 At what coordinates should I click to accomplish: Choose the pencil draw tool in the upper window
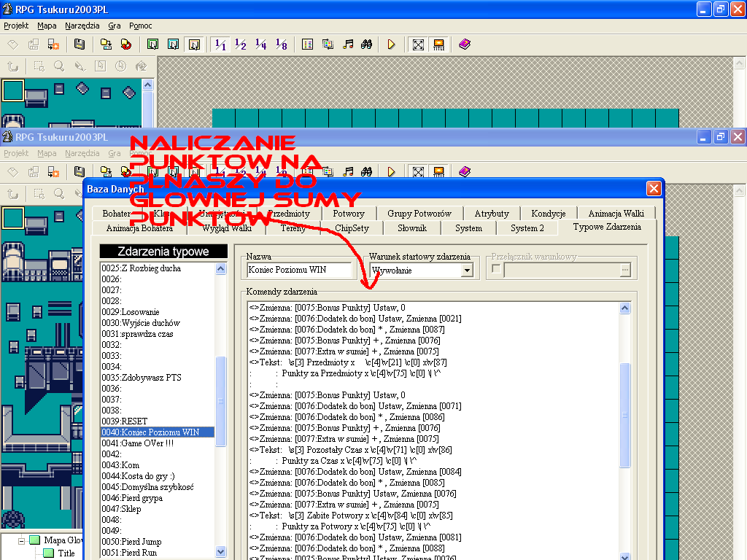point(80,66)
